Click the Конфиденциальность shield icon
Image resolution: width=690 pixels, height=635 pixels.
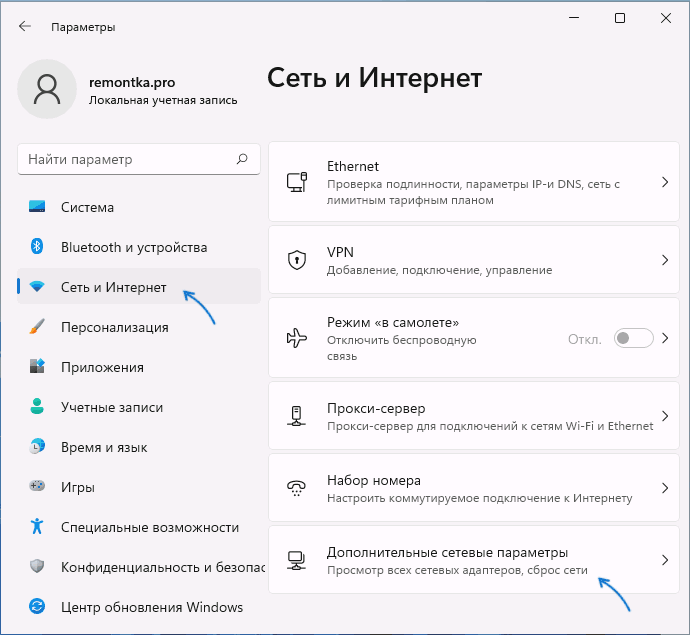point(37,566)
